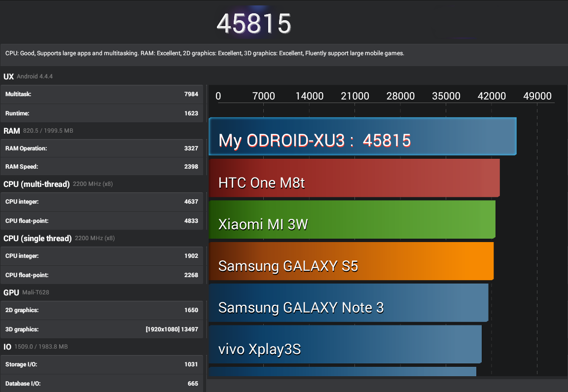Click the Database I/O row

102,383
